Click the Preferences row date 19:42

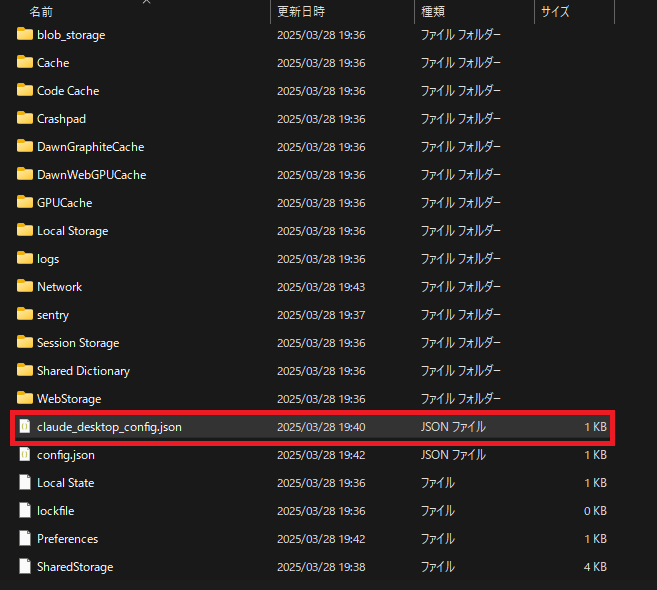321,539
